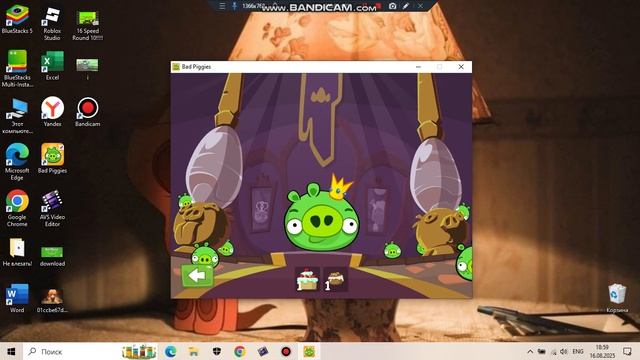Launch Google Chrome from the desktop

tap(17, 208)
